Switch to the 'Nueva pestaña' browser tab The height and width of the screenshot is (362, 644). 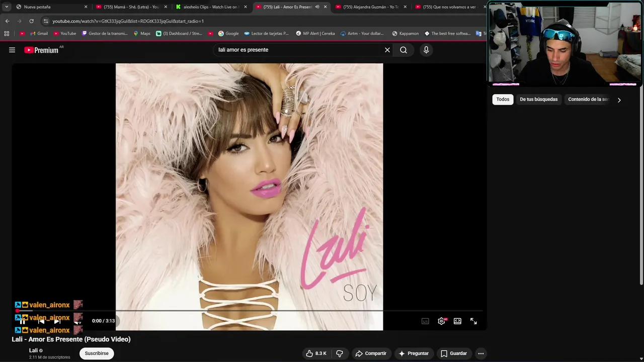coord(50,7)
